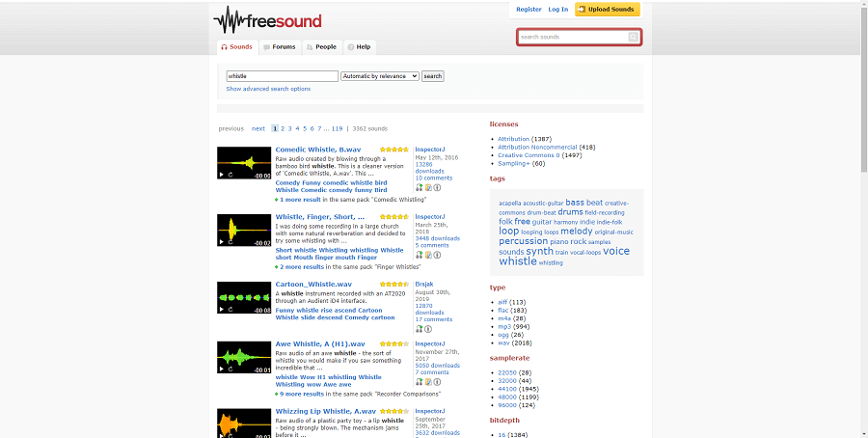Filter by mp3 file type
This screenshot has height=438, width=868.
click(x=504, y=327)
